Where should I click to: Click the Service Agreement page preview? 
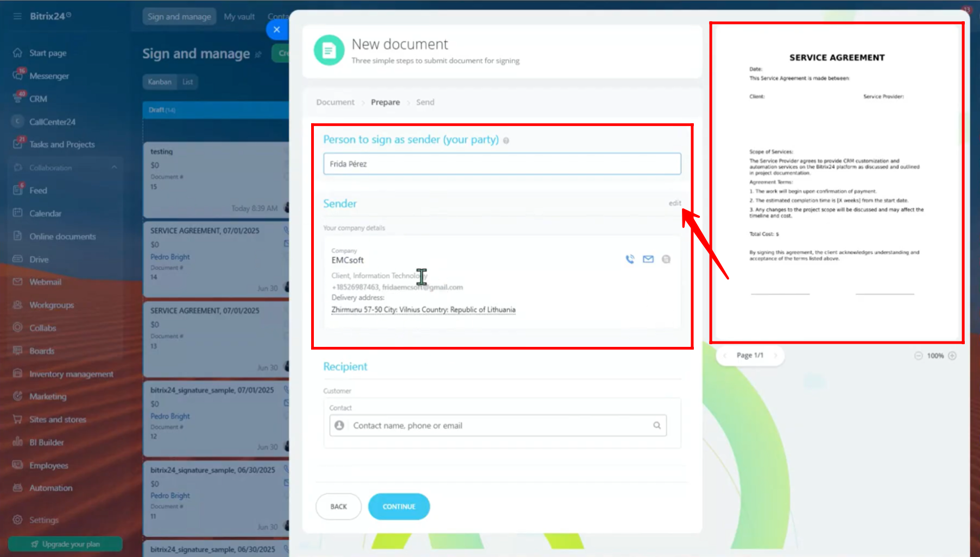pos(837,182)
